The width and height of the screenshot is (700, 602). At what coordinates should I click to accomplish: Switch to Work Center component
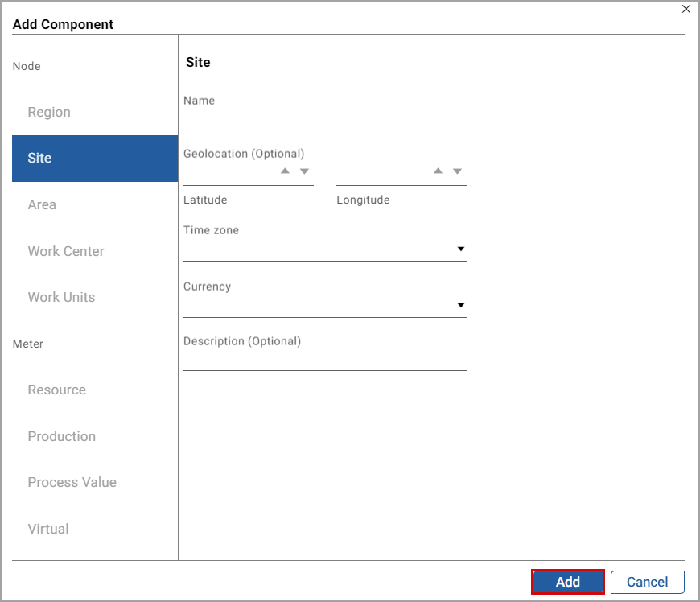pyautogui.click(x=66, y=251)
